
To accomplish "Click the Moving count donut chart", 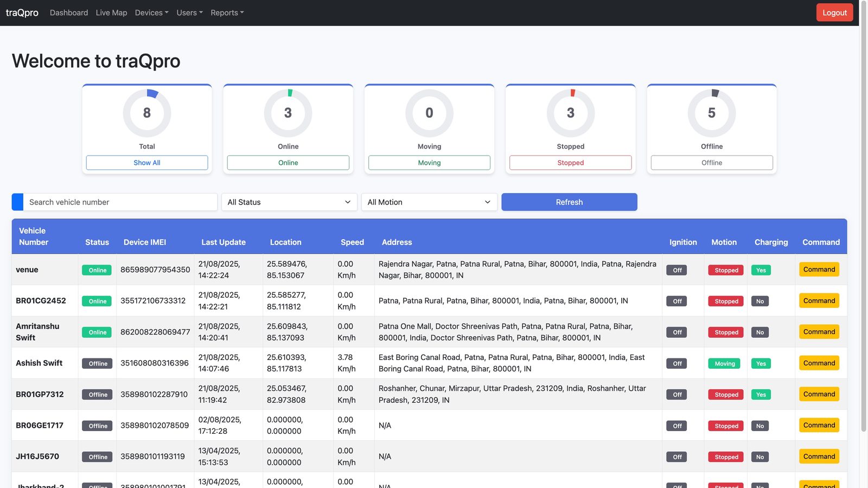I will pos(429,113).
